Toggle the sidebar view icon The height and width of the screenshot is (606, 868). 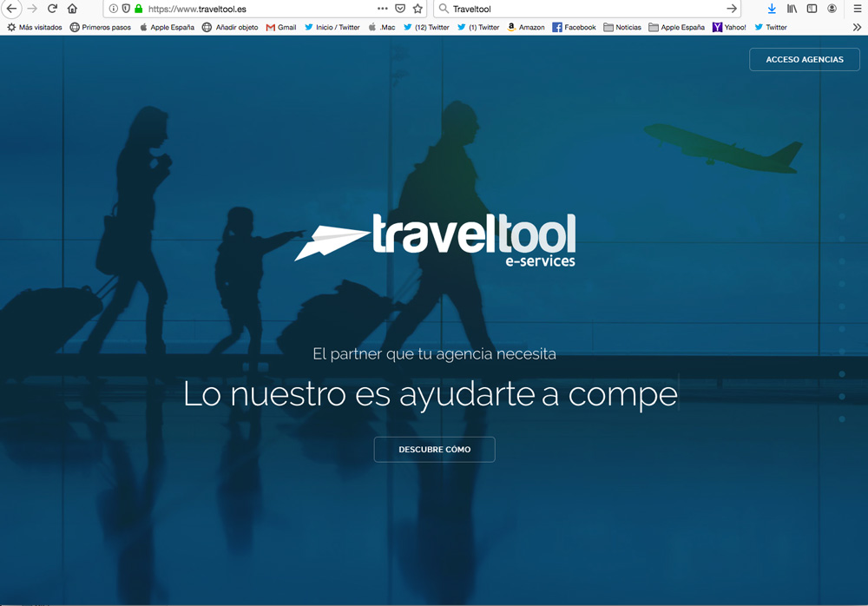click(x=812, y=9)
